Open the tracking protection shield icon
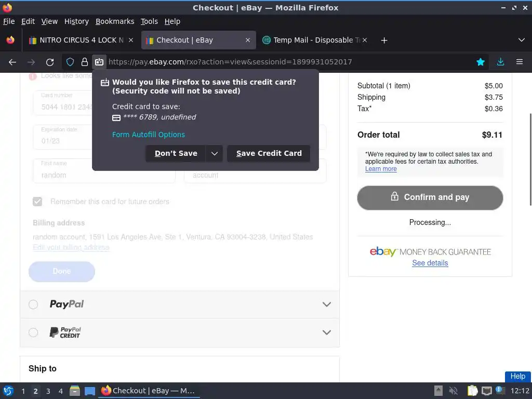 point(70,62)
